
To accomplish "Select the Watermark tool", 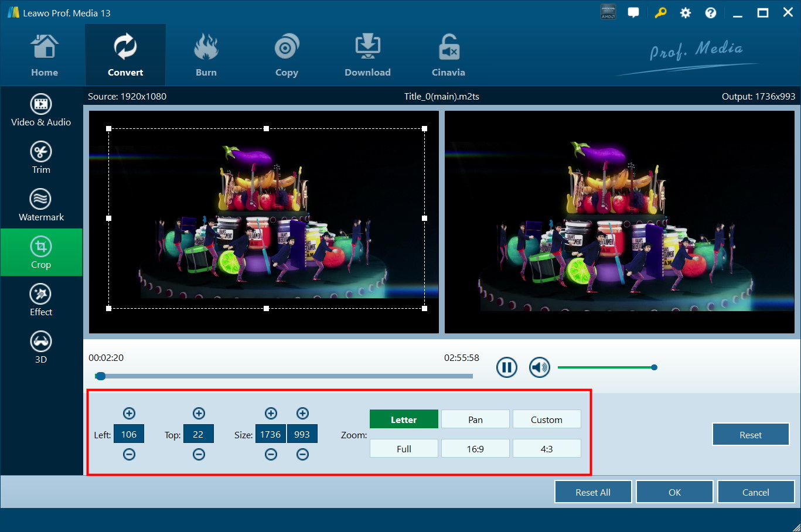I will (x=41, y=205).
